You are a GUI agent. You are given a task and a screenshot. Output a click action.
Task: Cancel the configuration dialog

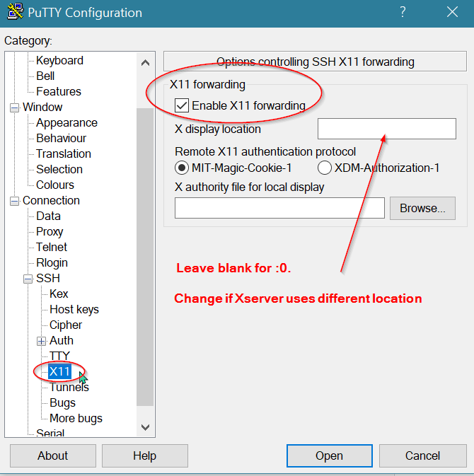click(x=422, y=455)
